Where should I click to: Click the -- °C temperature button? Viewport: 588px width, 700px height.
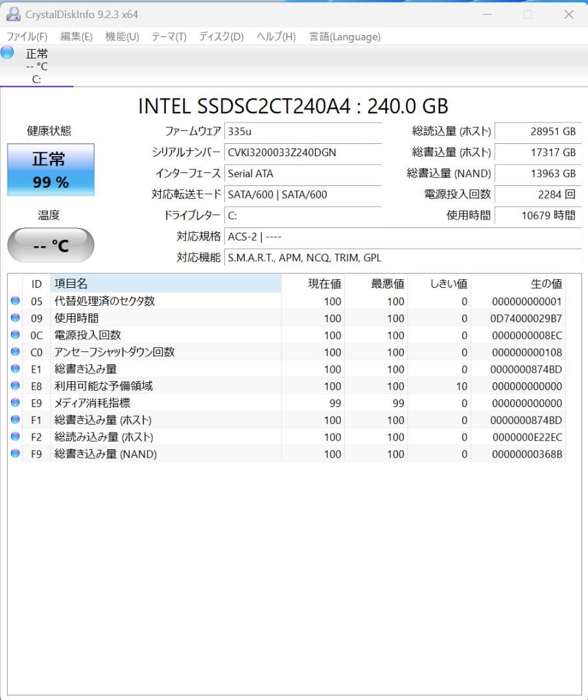pyautogui.click(x=50, y=245)
